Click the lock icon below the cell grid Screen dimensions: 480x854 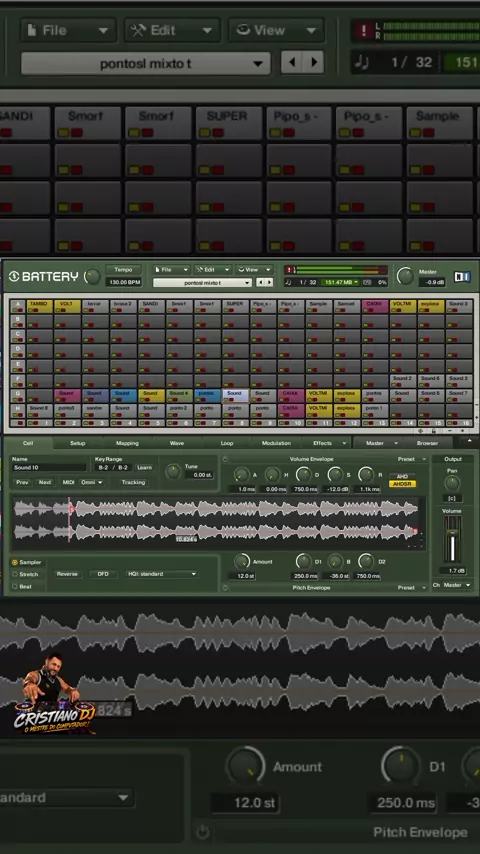pos(434,430)
